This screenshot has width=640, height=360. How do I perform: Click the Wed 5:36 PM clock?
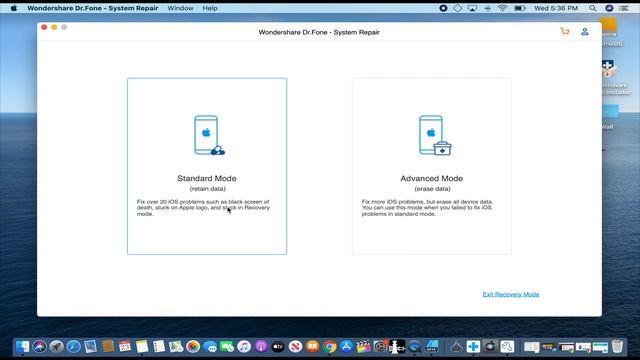[556, 8]
